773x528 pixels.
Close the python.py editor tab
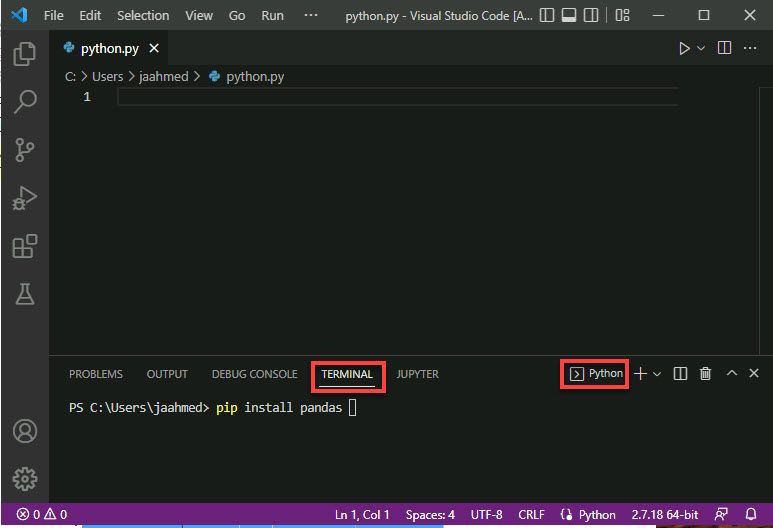(x=154, y=48)
